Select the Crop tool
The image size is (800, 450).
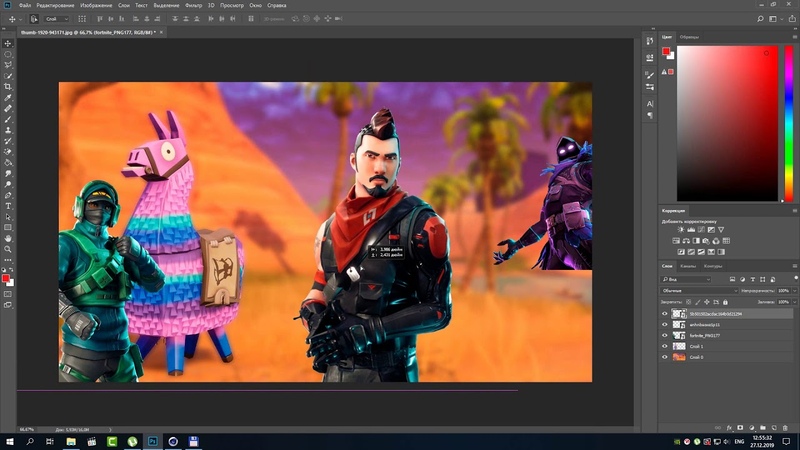coord(8,87)
